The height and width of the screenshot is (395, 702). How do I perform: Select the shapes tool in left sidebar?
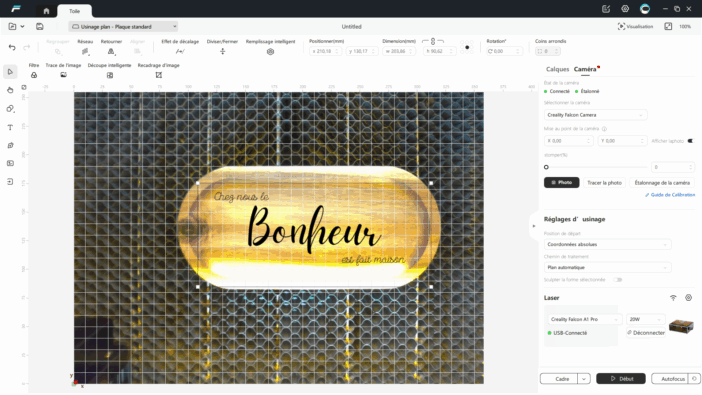coord(10,109)
